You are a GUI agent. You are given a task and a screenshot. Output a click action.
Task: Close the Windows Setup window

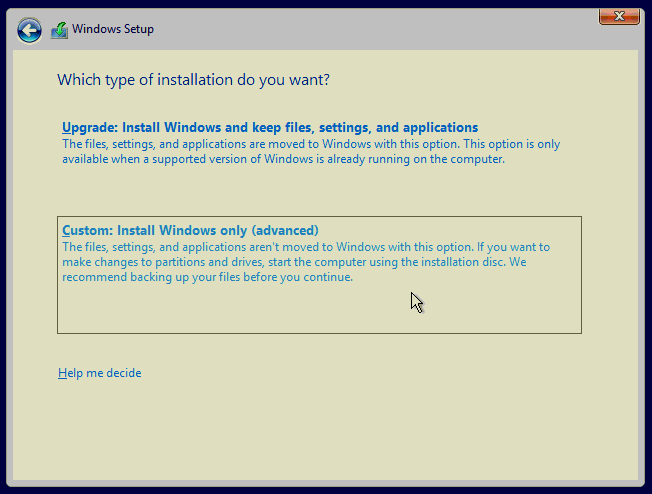618,17
